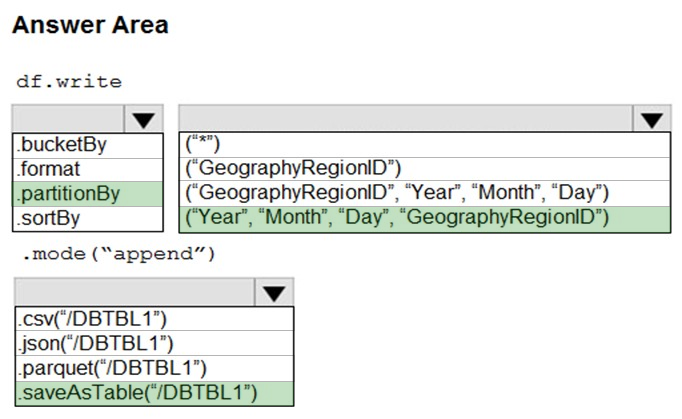
Task: Open the first dropdown arrow after df.write
Action: [x=144, y=119]
